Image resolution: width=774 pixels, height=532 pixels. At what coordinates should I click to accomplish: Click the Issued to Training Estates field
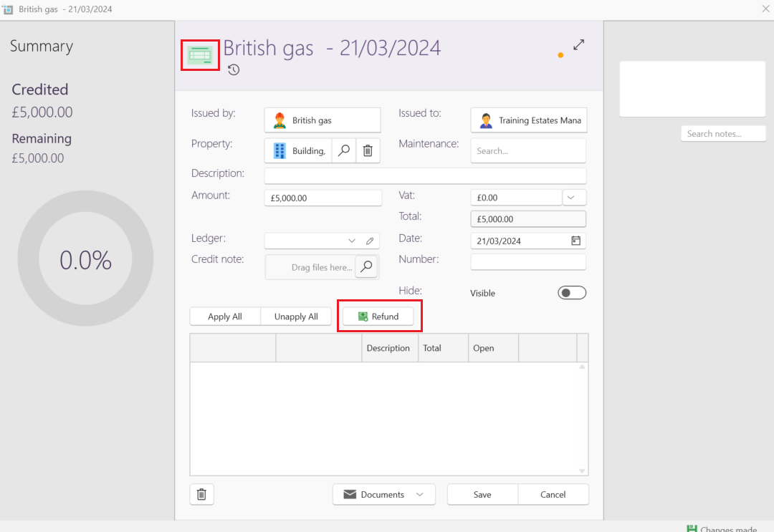tap(529, 120)
